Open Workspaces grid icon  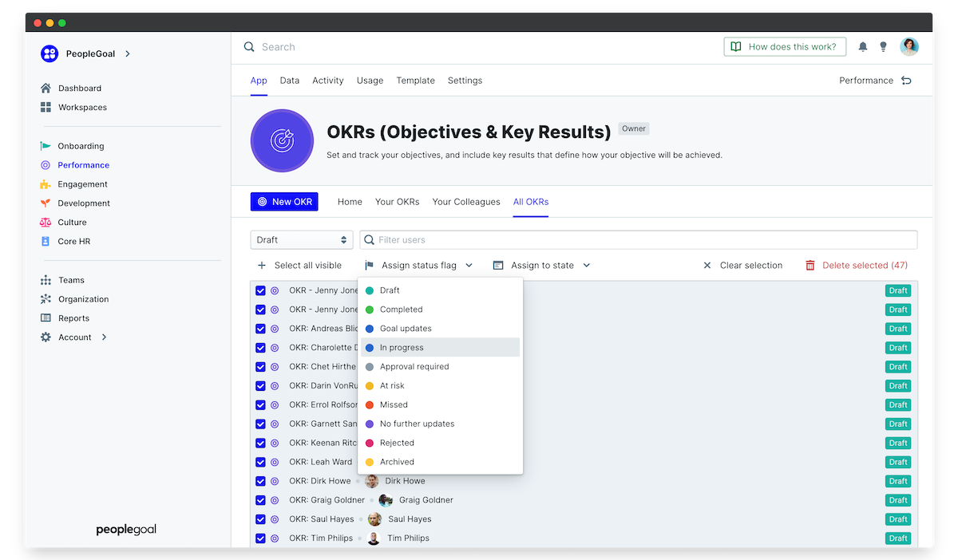[x=46, y=108]
